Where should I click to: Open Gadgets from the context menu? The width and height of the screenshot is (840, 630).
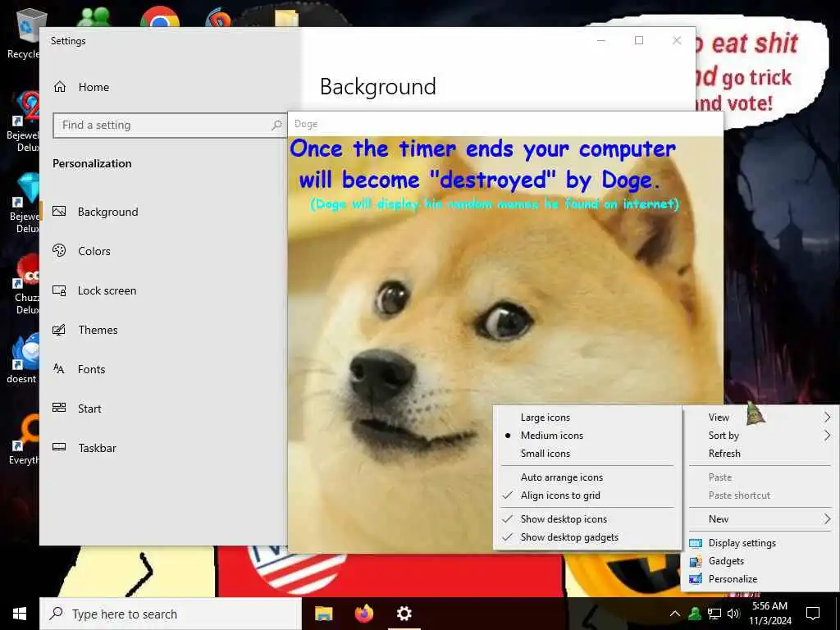coord(760,561)
